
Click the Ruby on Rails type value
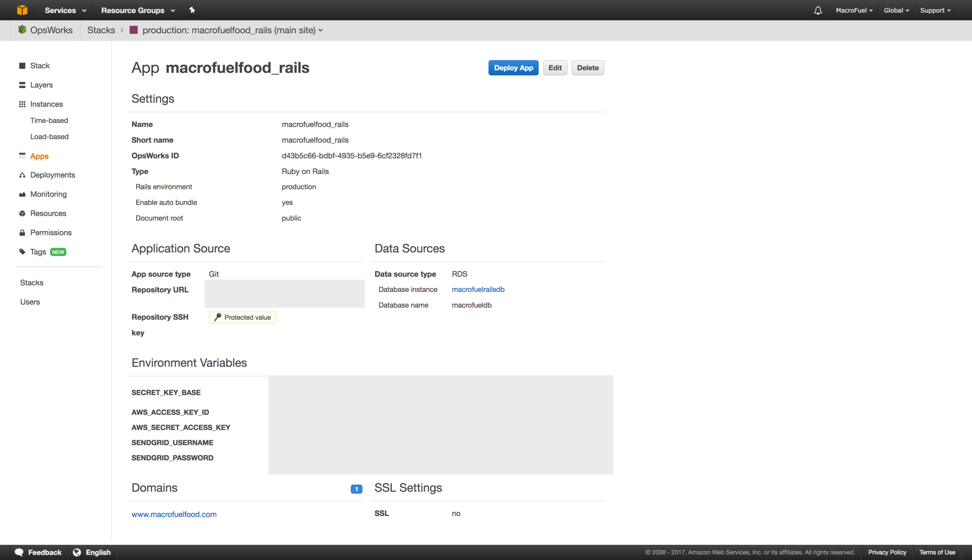tap(305, 171)
